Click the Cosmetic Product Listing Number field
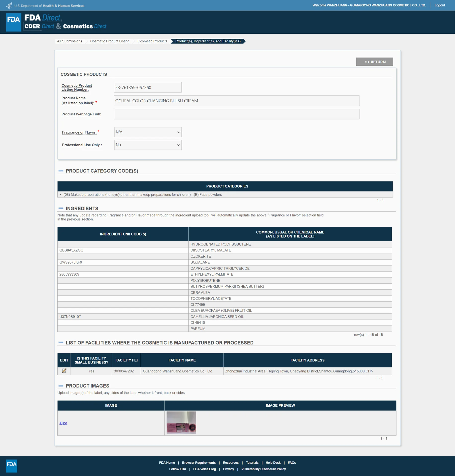This screenshot has width=455, height=476. click(148, 87)
